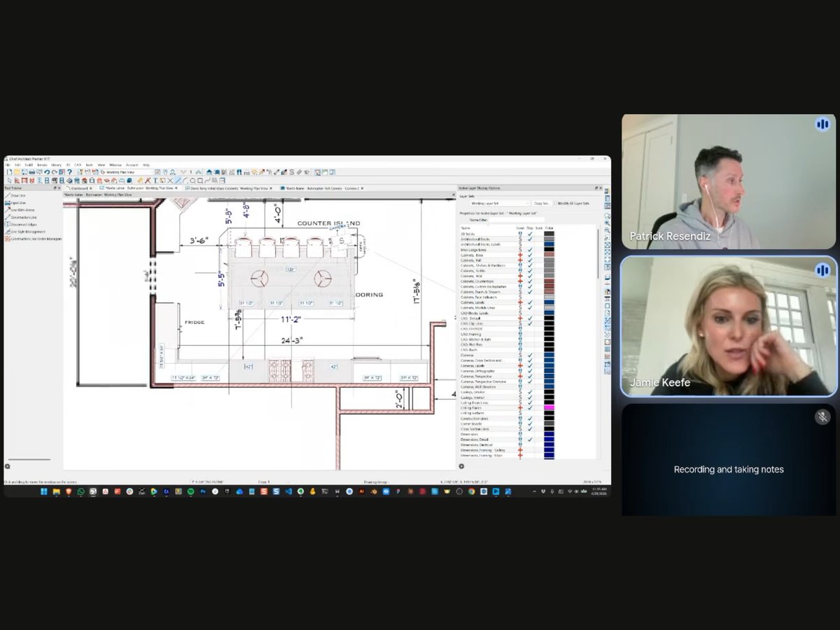Open the Window menu

point(115,165)
